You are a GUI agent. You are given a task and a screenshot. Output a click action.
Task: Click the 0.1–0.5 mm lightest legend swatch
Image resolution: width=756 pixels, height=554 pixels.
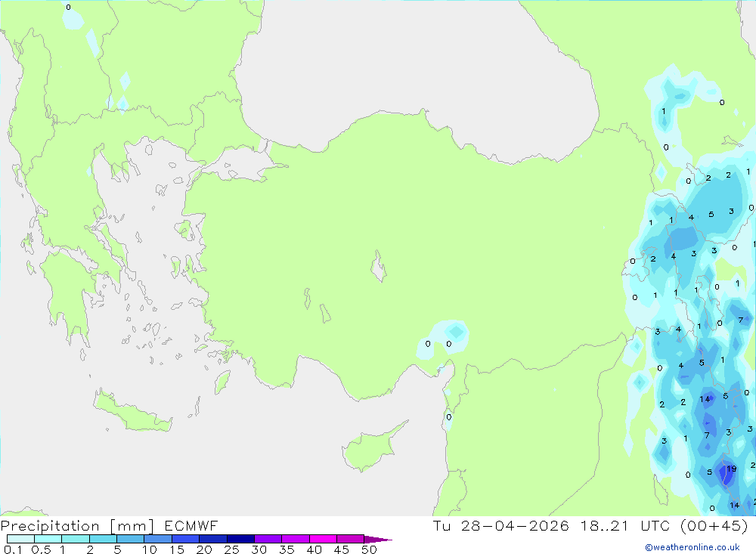[20, 539]
